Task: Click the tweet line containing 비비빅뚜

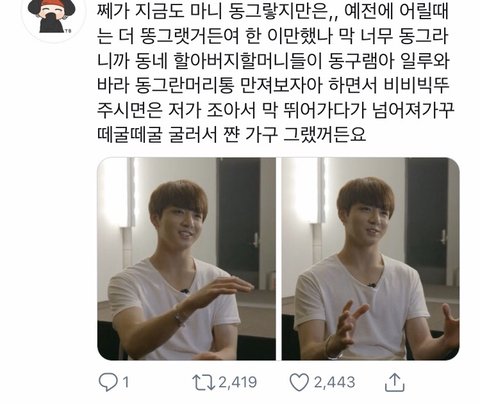Action: pos(273,85)
